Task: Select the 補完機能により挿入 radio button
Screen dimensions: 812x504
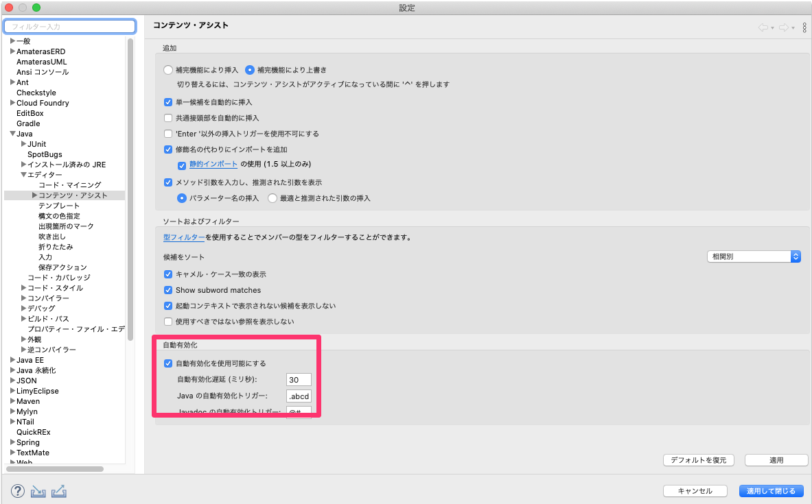Action: point(167,69)
